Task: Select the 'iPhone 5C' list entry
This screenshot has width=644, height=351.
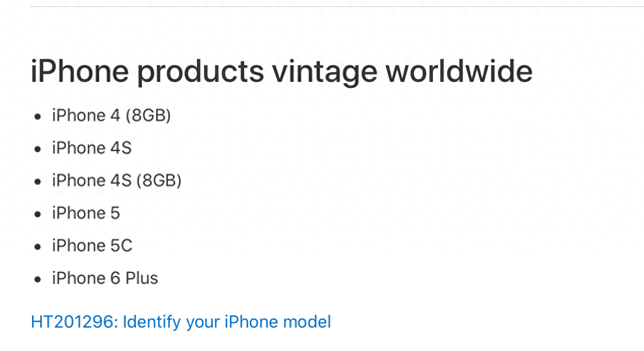Action: point(92,246)
